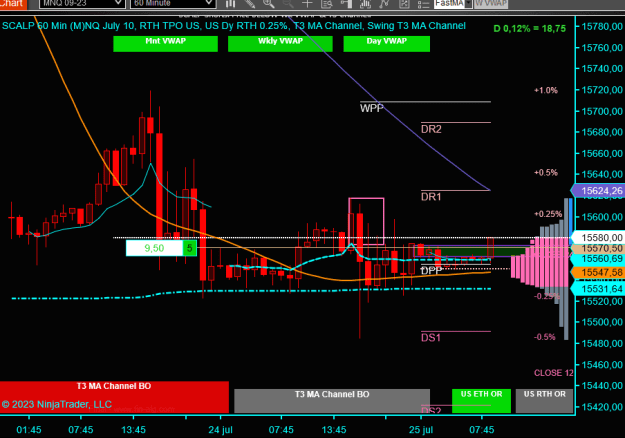The width and height of the screenshot is (625, 438).
Task: Open the indicators icon
Action: click(x=365, y=4)
